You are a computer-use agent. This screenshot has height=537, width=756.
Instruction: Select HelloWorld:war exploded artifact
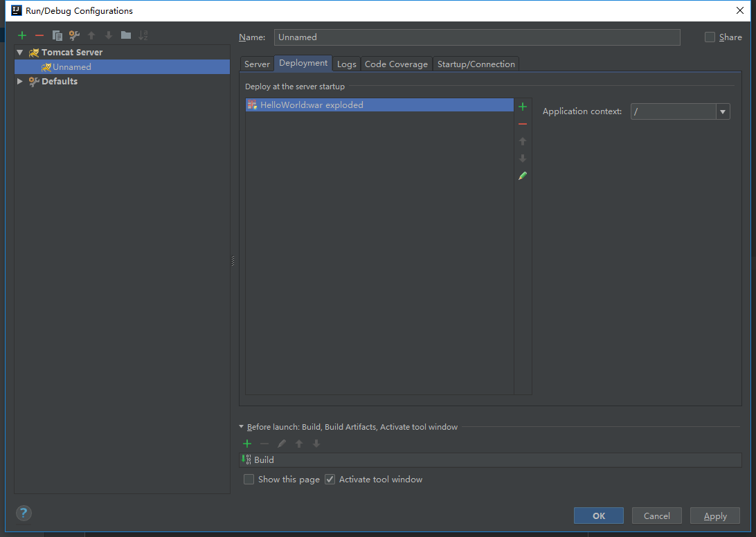(x=379, y=105)
